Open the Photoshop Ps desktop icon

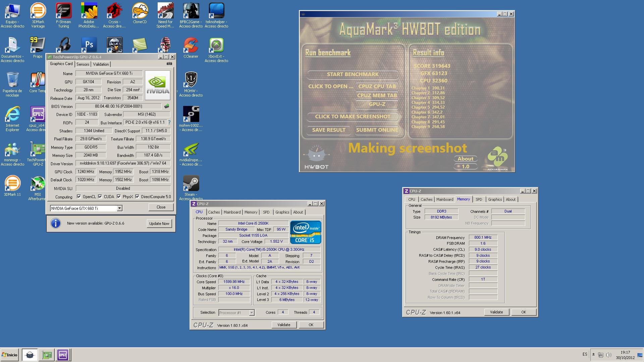pyautogui.click(x=89, y=45)
